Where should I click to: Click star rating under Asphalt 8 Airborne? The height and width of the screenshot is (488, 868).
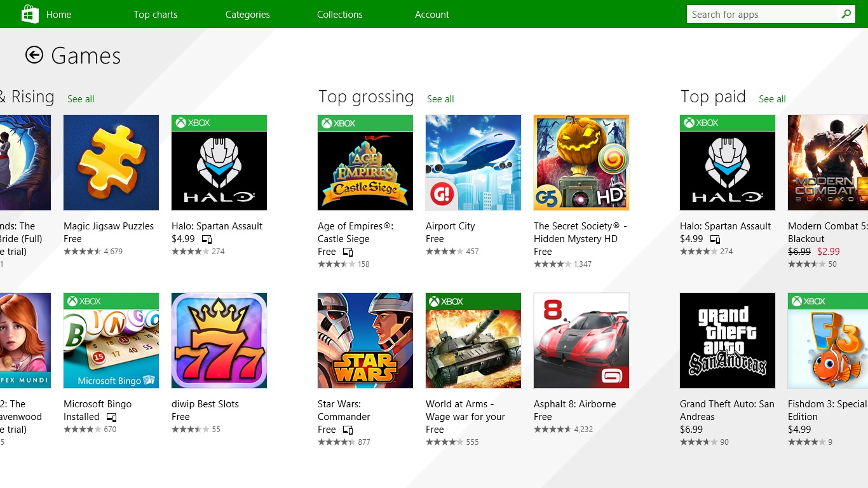click(552, 430)
